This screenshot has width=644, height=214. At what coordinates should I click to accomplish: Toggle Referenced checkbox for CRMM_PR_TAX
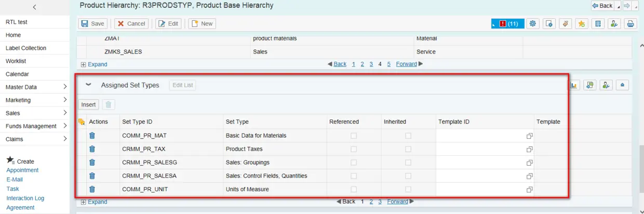pos(354,149)
